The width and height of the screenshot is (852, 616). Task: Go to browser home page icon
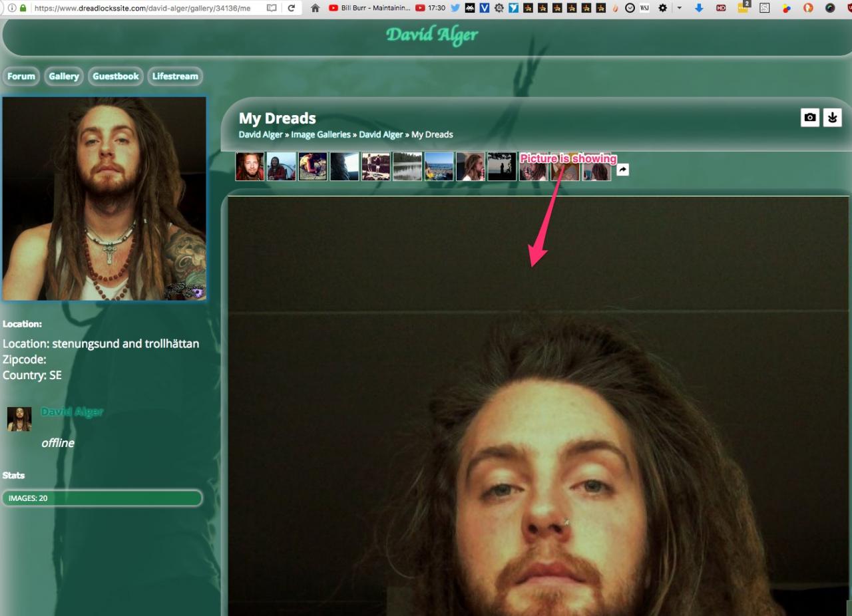coord(315,8)
